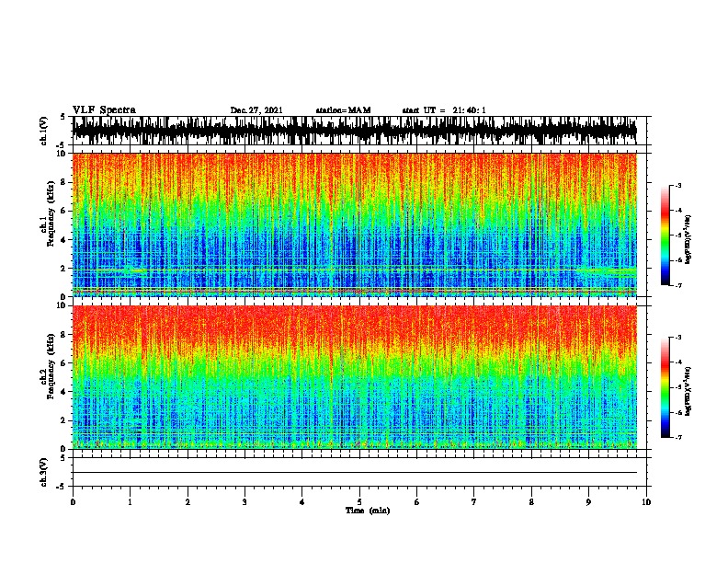Click the flat ch.3 voltage line

(355, 473)
